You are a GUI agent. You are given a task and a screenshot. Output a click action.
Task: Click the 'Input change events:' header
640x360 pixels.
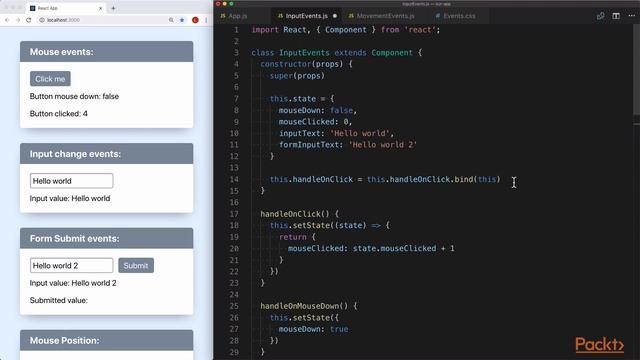tap(107, 154)
